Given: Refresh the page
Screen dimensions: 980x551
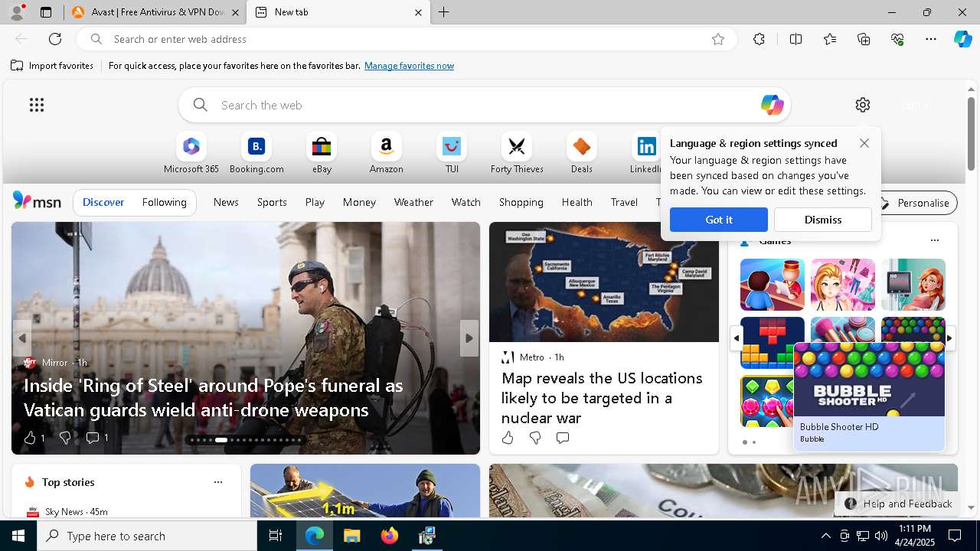Looking at the screenshot, I should coord(55,39).
